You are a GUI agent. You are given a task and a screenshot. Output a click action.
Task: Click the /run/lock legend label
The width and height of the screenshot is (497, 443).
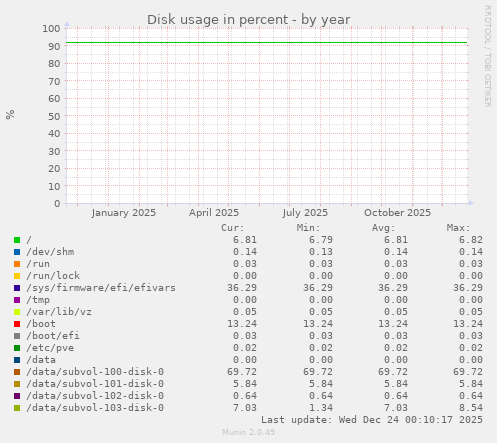click(x=53, y=276)
